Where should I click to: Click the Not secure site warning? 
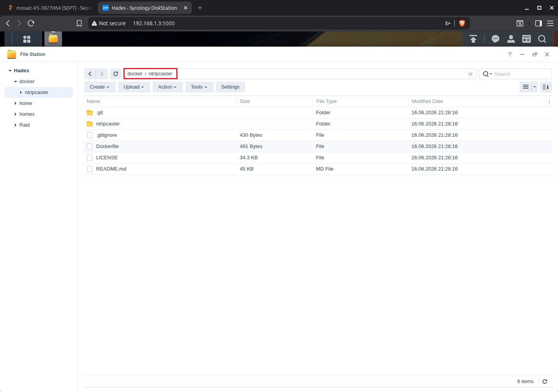click(x=109, y=23)
